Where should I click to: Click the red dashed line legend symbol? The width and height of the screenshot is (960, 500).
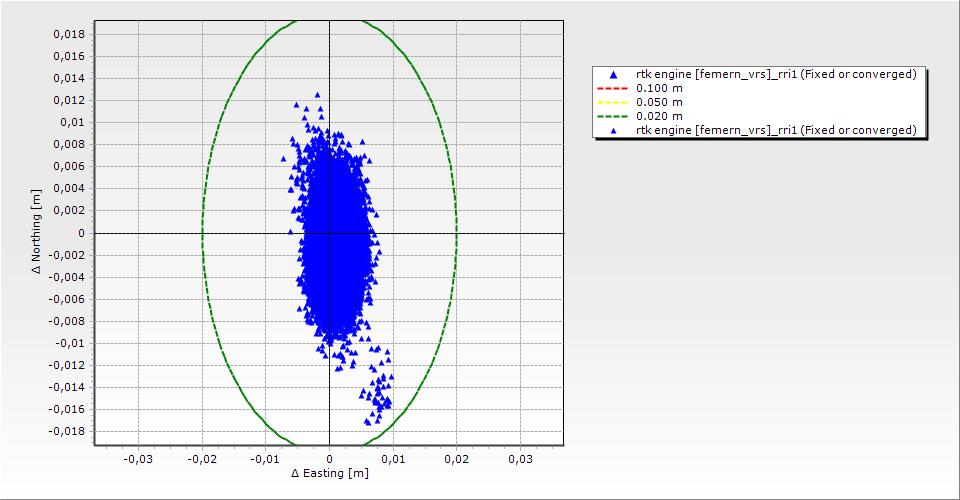point(614,88)
